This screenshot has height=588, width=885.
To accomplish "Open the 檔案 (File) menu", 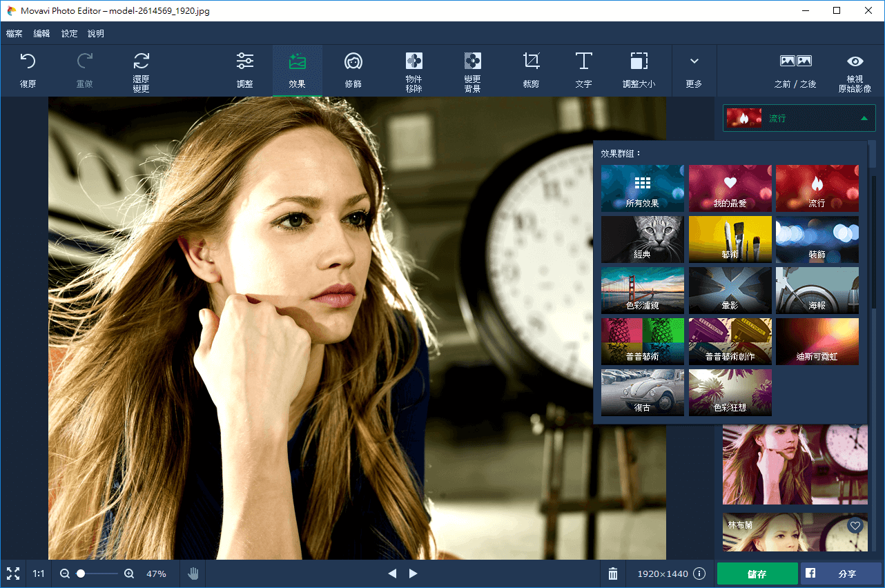I will (x=14, y=34).
